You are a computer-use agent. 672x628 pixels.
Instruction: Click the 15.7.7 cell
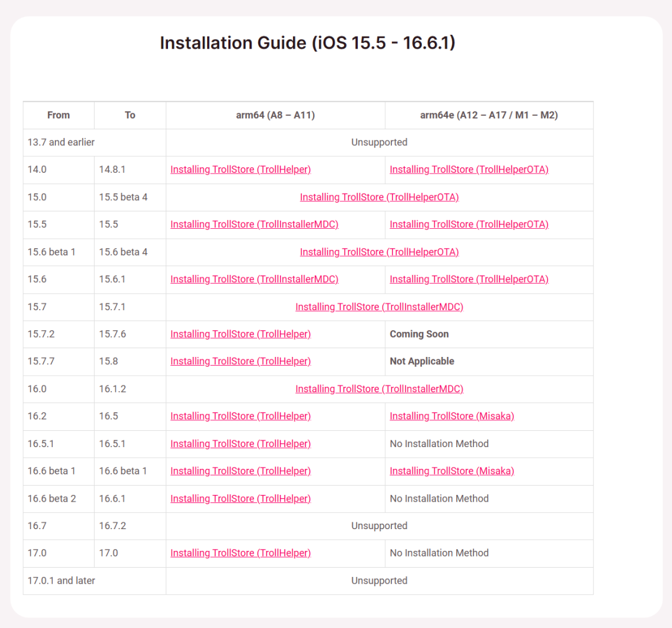[58, 361]
